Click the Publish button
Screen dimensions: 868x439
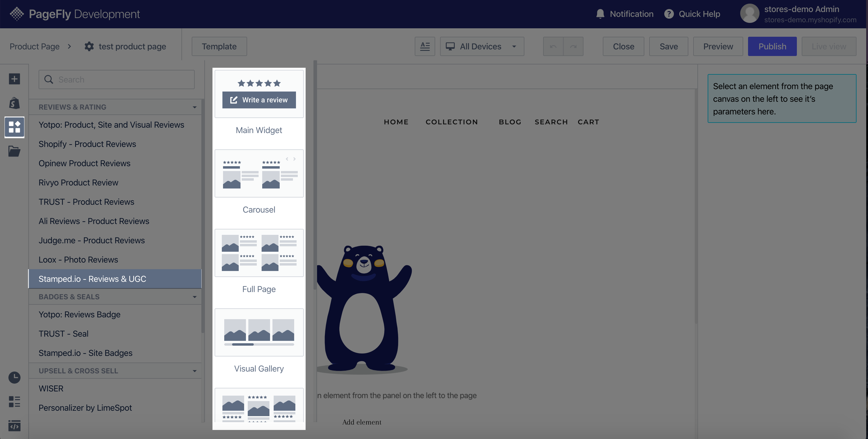click(772, 46)
